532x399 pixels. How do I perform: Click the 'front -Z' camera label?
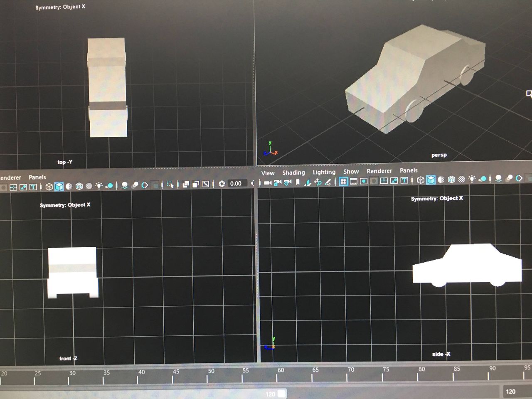[x=68, y=358]
